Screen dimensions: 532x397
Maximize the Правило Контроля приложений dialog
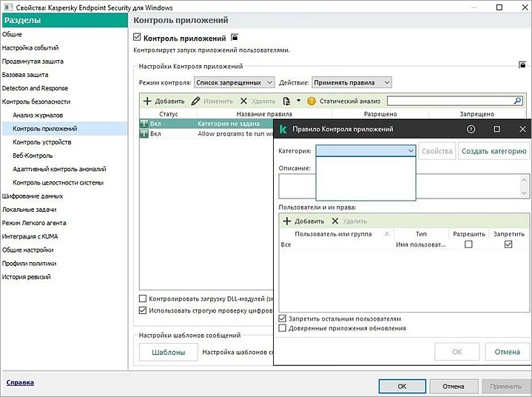coord(496,129)
